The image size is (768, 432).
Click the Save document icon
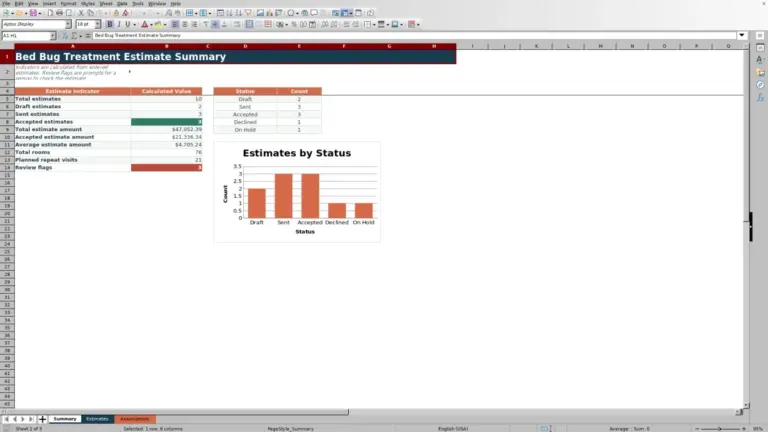point(33,13)
